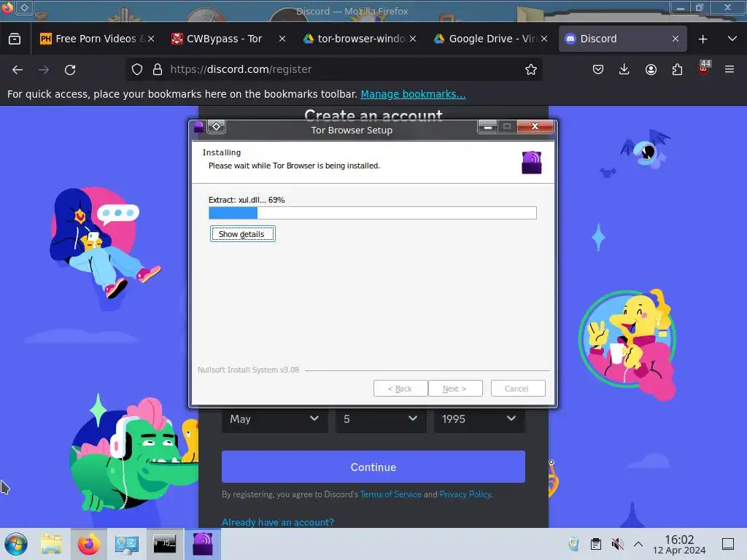
Task: Click the Tor Browser installer taskbar icon
Action: point(203,544)
